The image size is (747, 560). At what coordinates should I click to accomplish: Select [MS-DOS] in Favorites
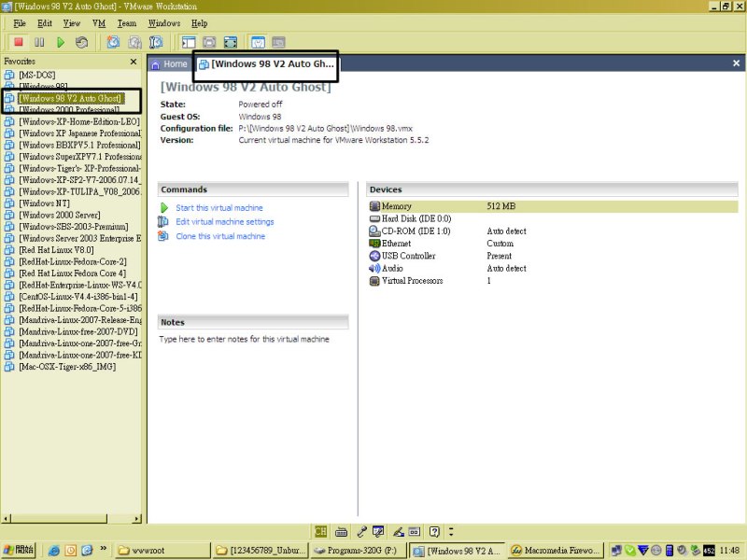36,76
